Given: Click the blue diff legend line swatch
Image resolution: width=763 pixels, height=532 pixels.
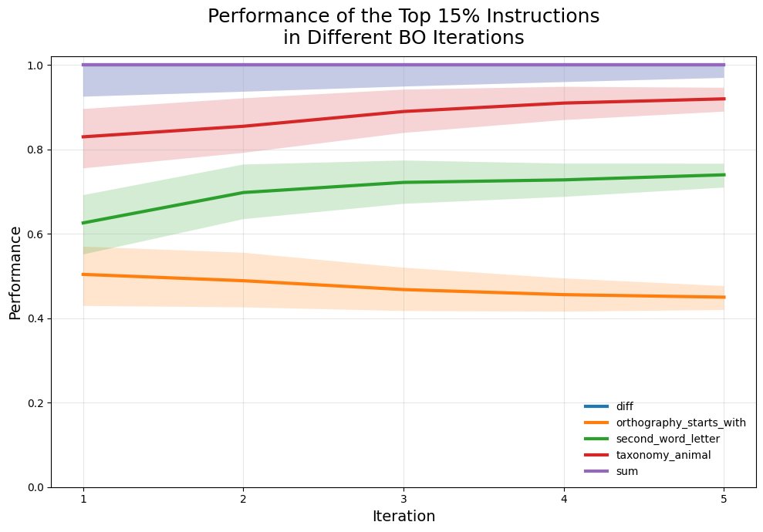Looking at the screenshot, I should (x=596, y=406).
